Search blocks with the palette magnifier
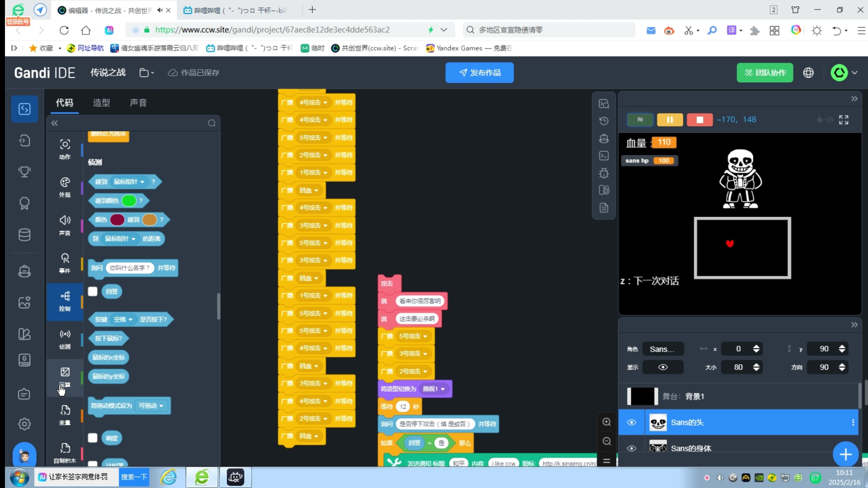Image resolution: width=868 pixels, height=488 pixels. [212, 123]
